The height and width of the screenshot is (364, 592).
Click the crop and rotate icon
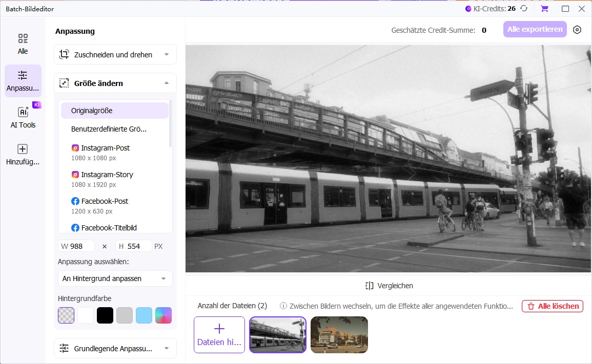pos(64,55)
